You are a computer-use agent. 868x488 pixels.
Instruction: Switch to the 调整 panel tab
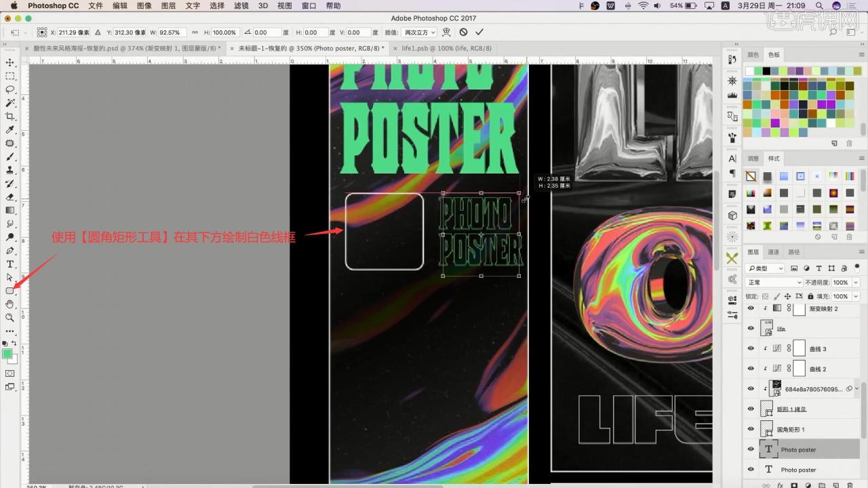(753, 158)
